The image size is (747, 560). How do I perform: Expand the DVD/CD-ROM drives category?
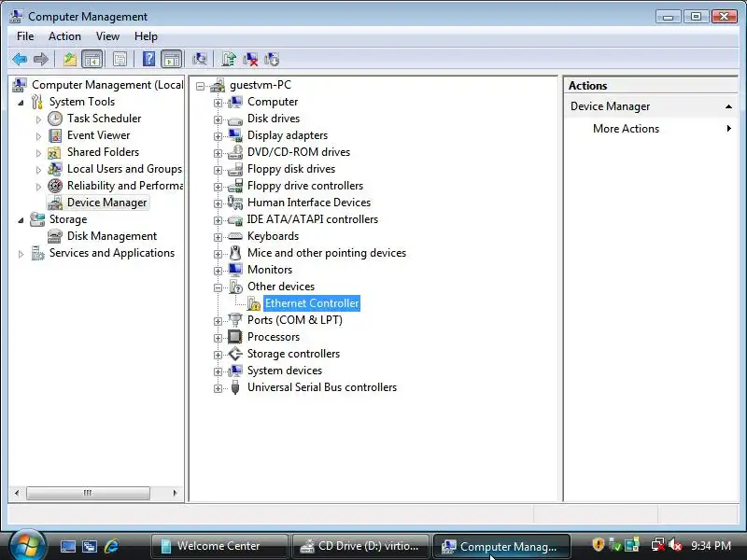pos(218,153)
